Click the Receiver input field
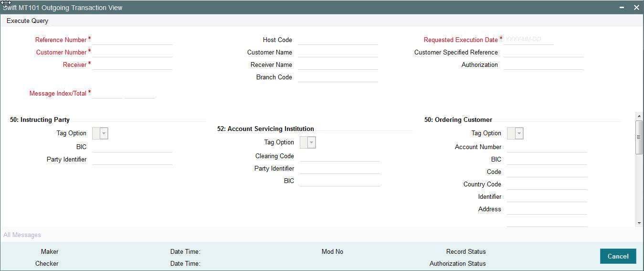The height and width of the screenshot is (271, 644). (132, 65)
